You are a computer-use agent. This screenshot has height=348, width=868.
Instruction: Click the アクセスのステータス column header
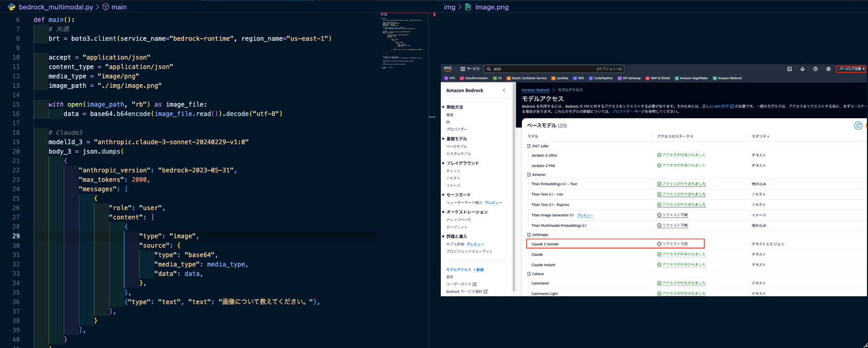pyautogui.click(x=675, y=136)
